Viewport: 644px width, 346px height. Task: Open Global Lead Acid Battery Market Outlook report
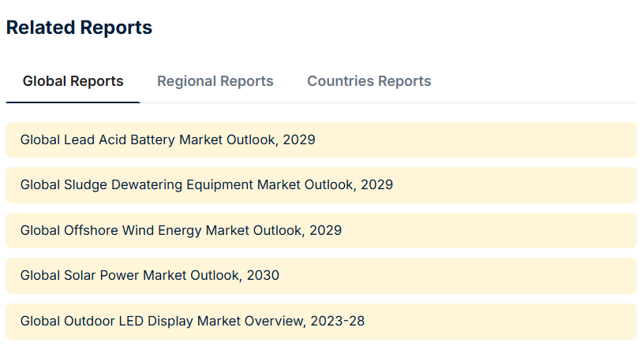(167, 140)
